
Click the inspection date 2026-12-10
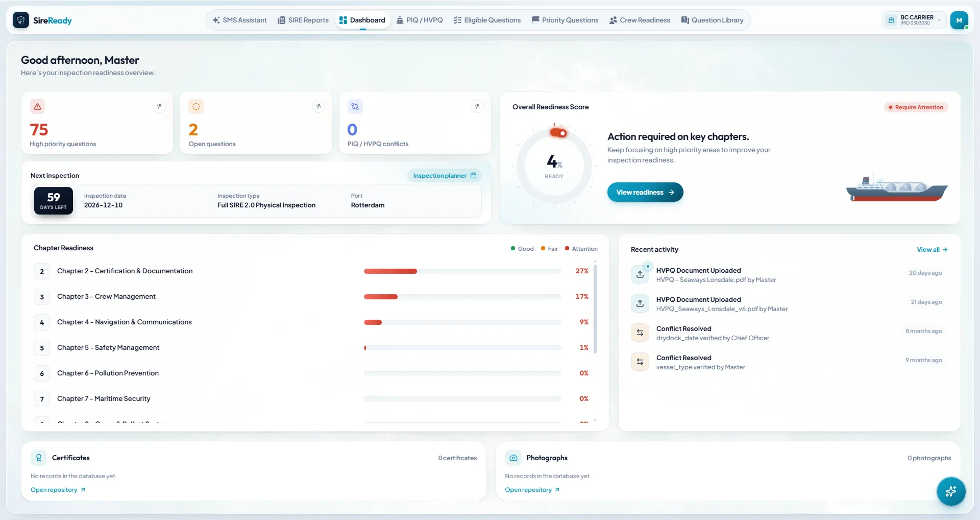pyautogui.click(x=103, y=205)
